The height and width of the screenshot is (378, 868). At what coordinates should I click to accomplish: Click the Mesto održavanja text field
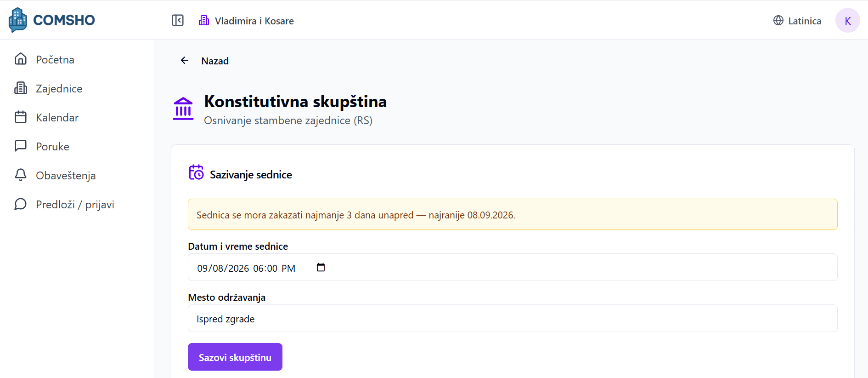(x=513, y=318)
